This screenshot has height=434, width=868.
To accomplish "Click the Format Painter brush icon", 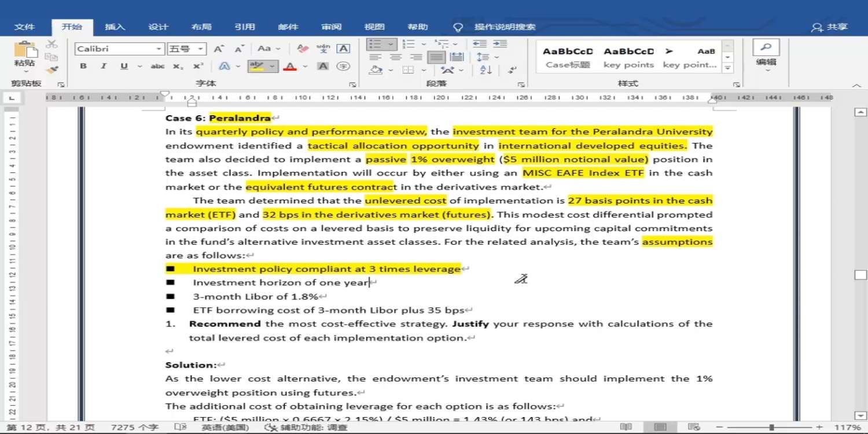I will 52,70.
